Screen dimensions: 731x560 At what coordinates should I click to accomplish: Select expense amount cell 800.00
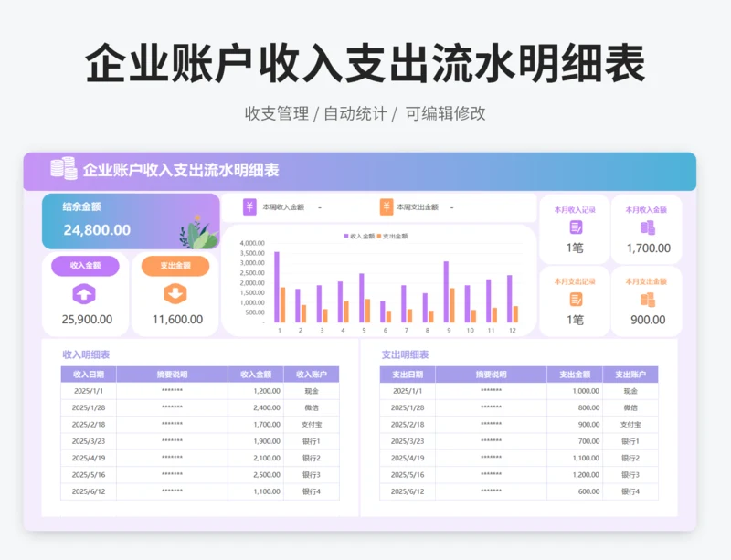575,408
